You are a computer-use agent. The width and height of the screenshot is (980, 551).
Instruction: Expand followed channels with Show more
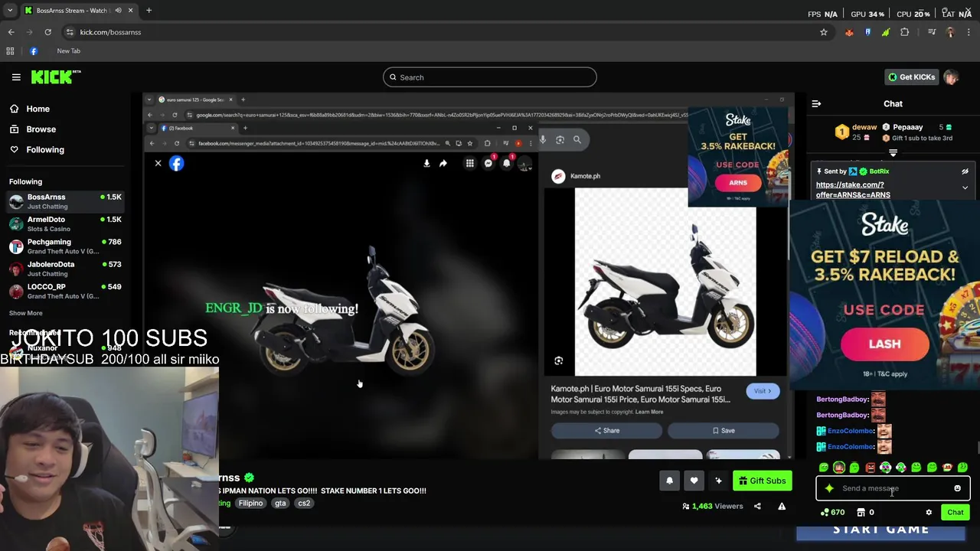click(25, 313)
